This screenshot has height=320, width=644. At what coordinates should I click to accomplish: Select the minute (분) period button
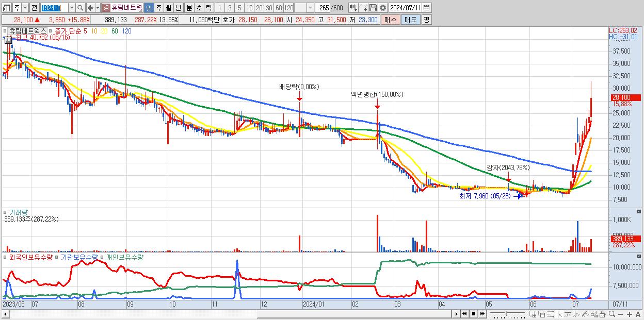tap(189, 8)
